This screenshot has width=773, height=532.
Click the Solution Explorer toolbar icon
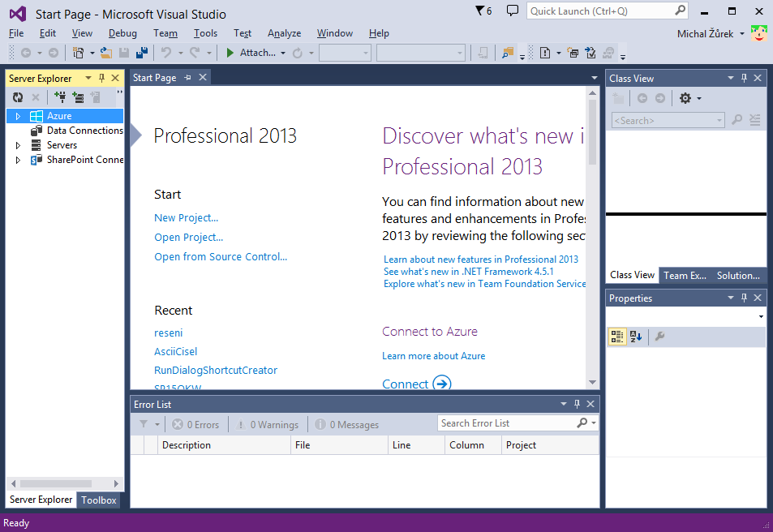pos(509,52)
